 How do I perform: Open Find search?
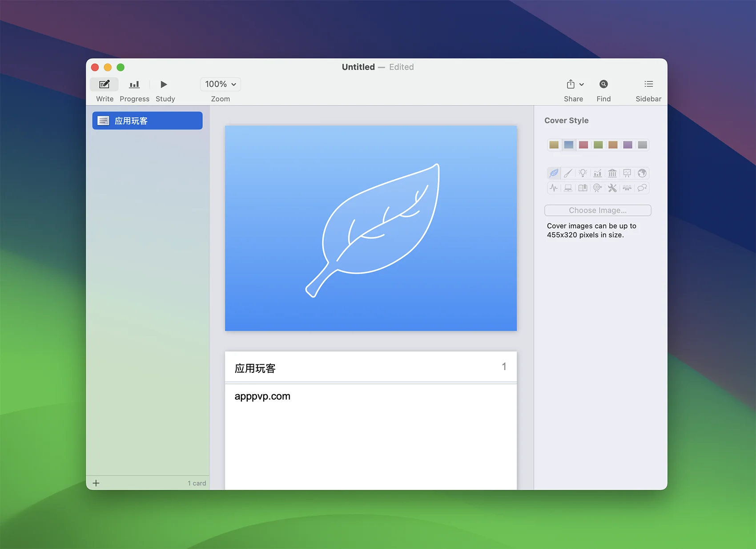[603, 84]
